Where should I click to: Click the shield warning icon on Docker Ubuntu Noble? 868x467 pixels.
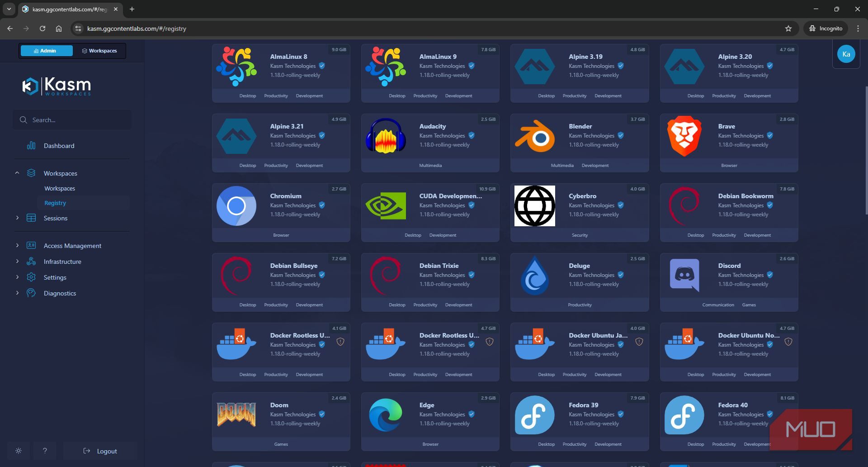click(x=788, y=342)
